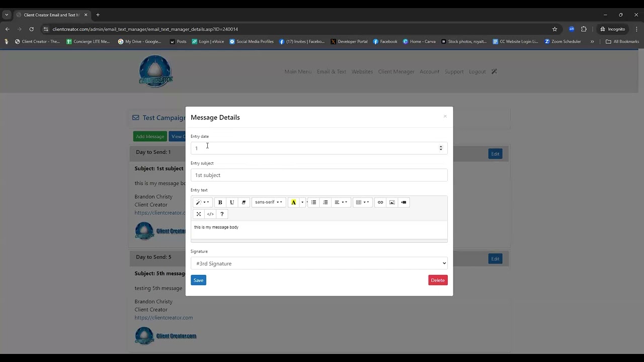
Task: Click into the message body text area
Action: click(x=319, y=230)
